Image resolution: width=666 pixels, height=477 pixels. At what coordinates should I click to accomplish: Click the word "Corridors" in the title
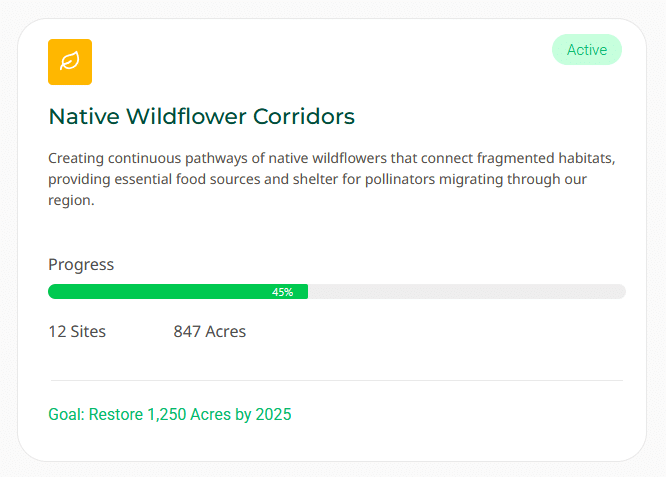(x=305, y=117)
